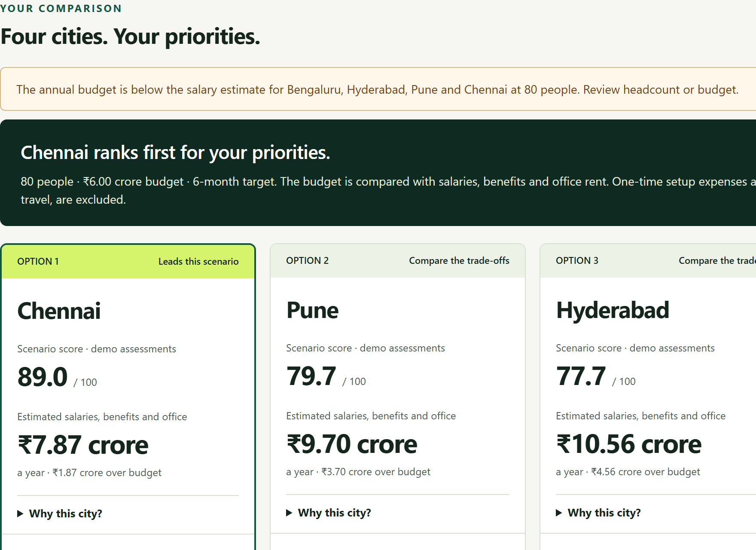Click Pune's ₹9.70 crore estimate
Screen dimensions: 756x550
point(352,444)
